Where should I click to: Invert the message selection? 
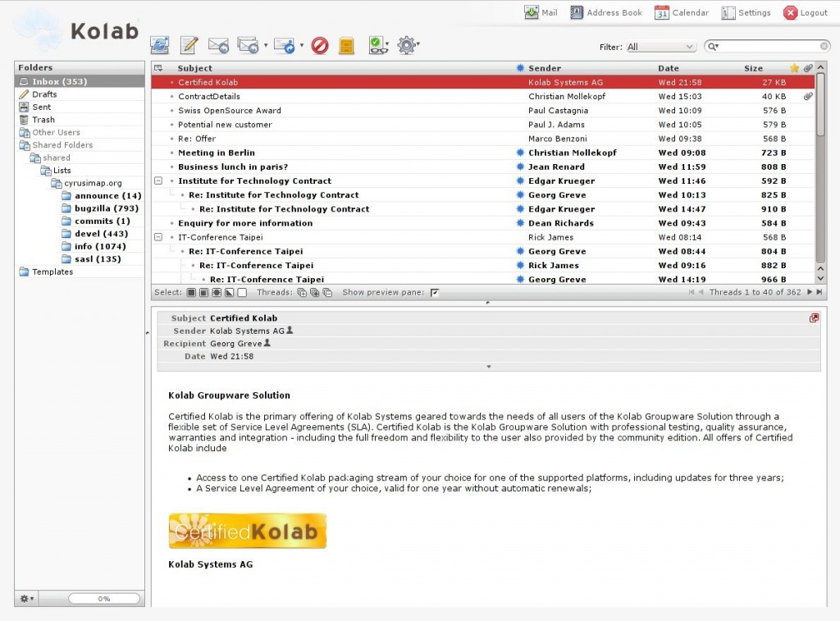pos(227,292)
